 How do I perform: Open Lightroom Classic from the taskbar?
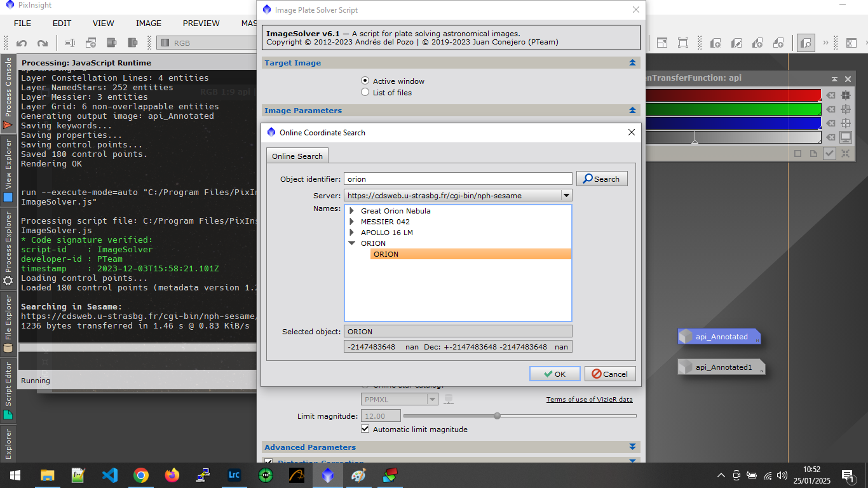pos(234,475)
